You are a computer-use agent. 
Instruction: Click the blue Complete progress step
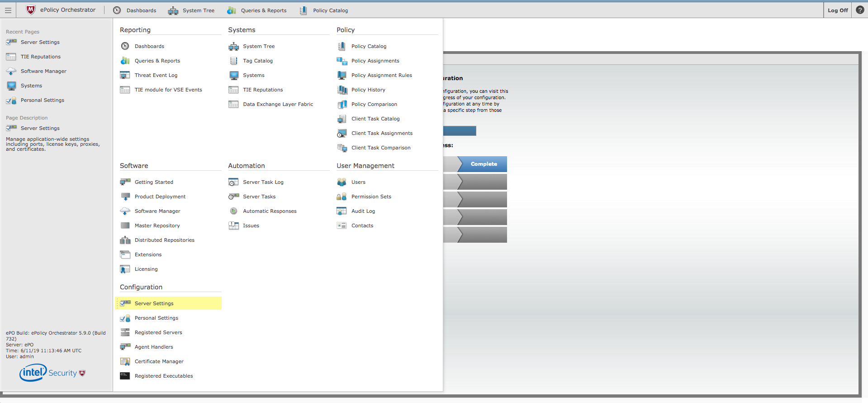(482, 164)
